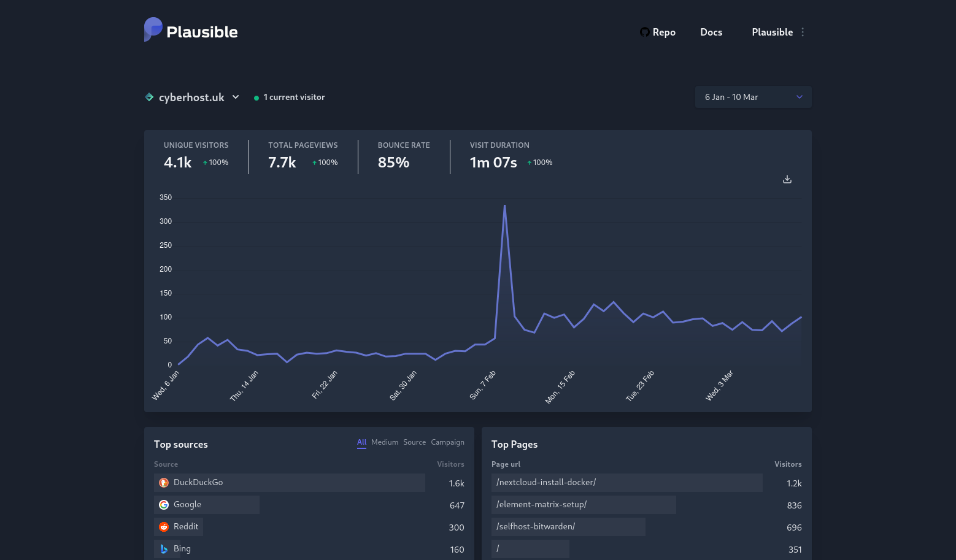Click the Page url column header

(x=506, y=464)
